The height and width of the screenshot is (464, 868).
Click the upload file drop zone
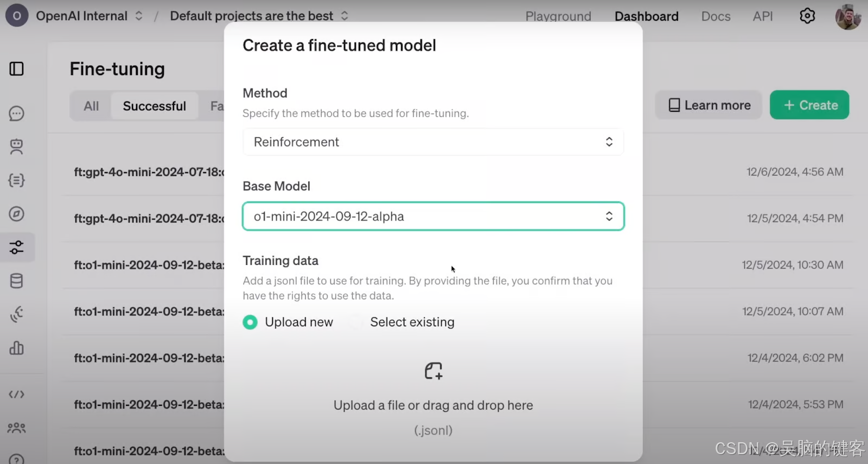pos(433,398)
